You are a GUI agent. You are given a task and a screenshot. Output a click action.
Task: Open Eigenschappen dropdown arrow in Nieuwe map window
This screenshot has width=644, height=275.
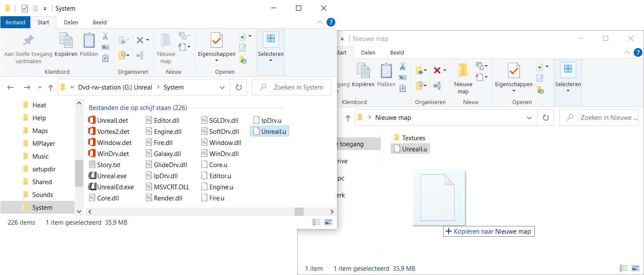point(514,91)
